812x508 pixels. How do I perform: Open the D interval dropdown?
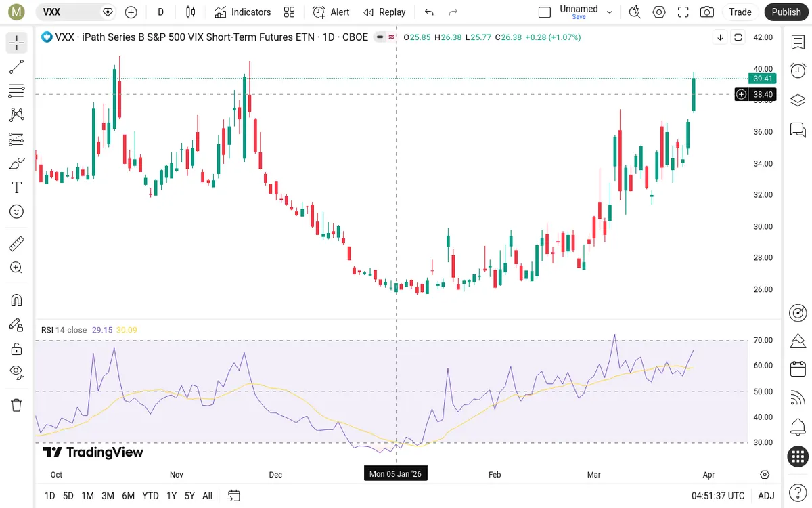point(160,12)
